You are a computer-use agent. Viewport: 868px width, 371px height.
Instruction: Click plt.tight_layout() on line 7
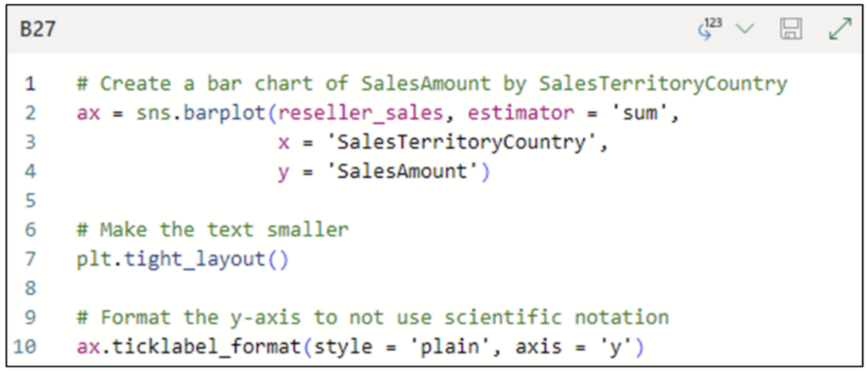pyautogui.click(x=183, y=259)
